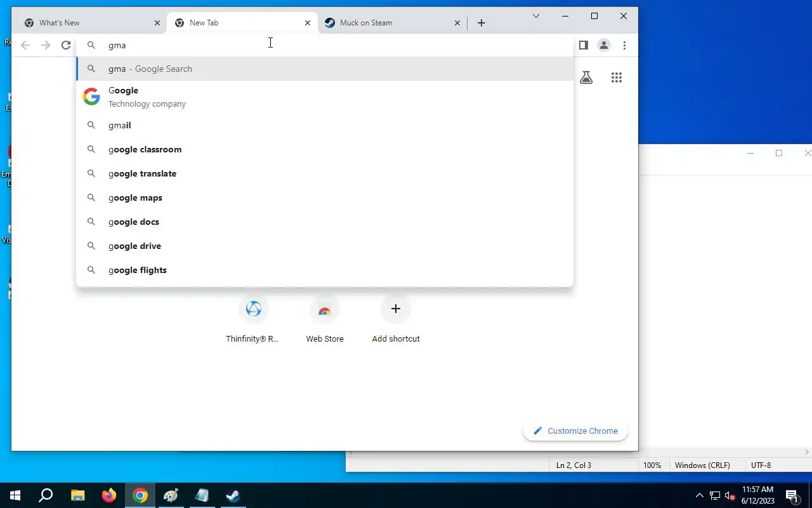This screenshot has height=508, width=812.
Task: Open the Paint taskbar icon
Action: tap(171, 495)
